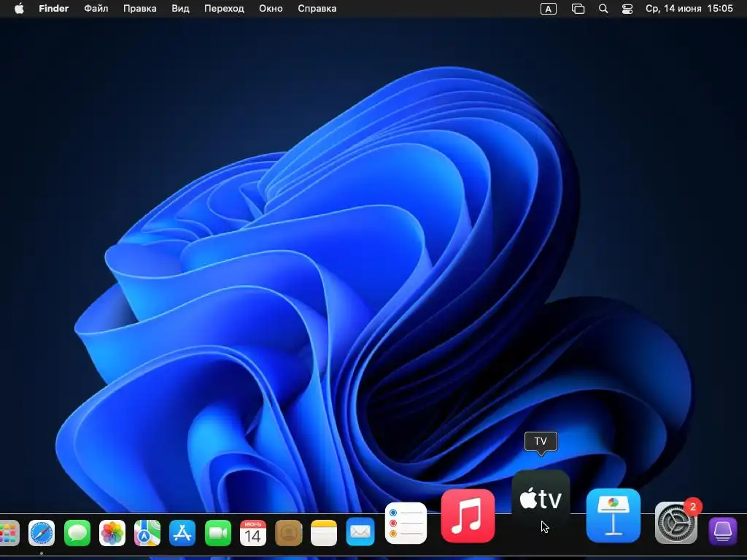
Task: Open the Файл menu
Action: [x=96, y=9]
